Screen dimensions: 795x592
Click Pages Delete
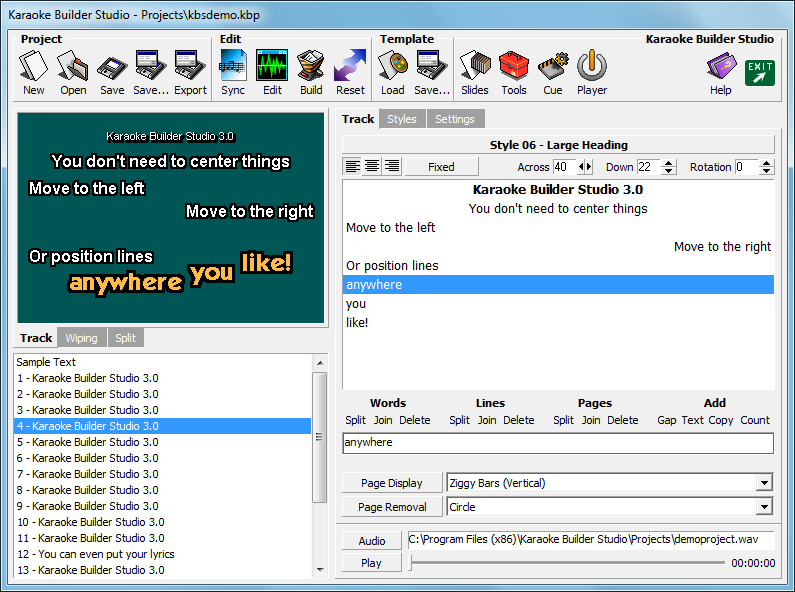point(623,420)
